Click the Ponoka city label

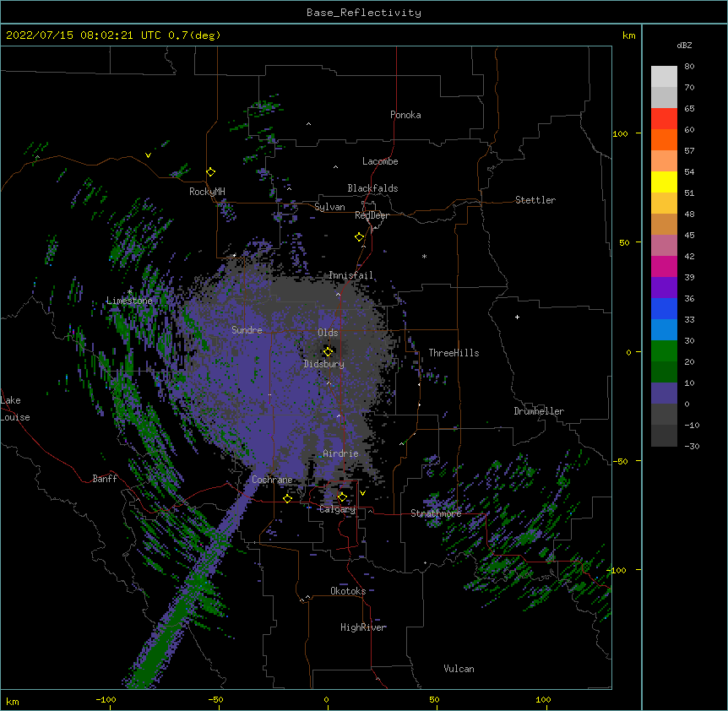(405, 115)
